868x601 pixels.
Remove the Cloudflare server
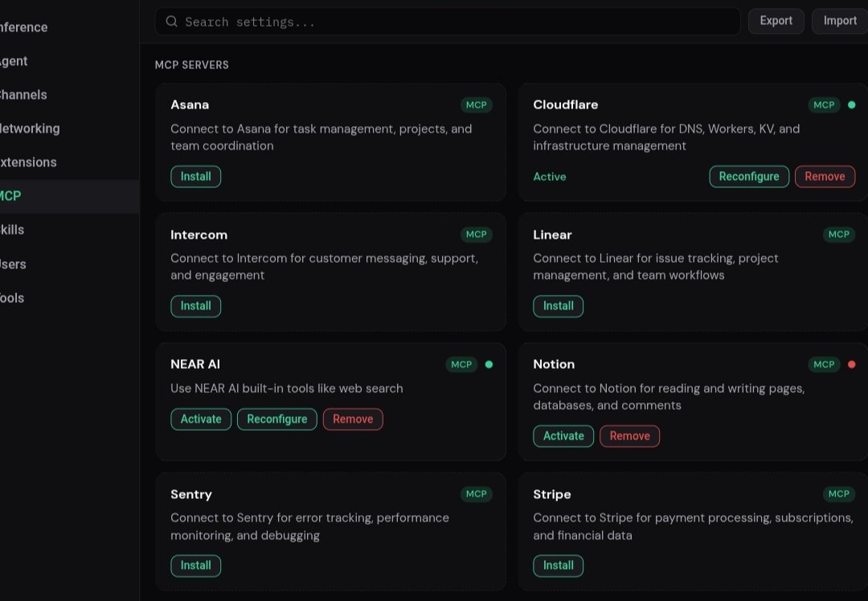pyautogui.click(x=825, y=177)
